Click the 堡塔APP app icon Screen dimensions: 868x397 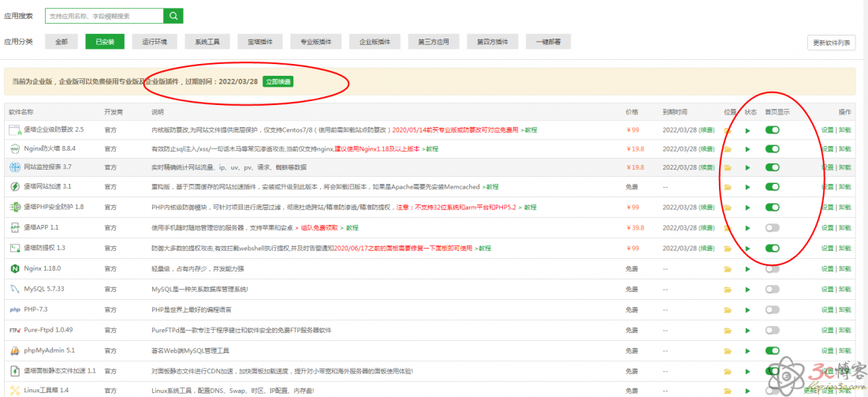point(14,227)
